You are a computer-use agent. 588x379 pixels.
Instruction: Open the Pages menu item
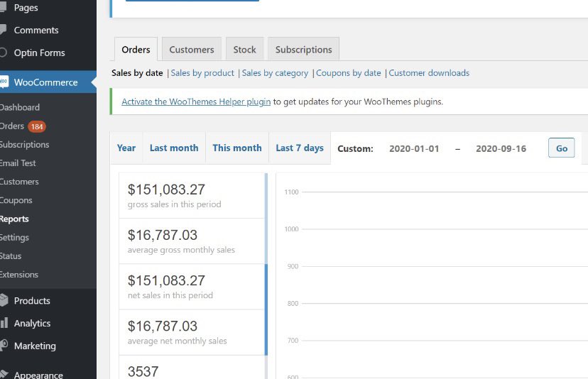coord(26,8)
